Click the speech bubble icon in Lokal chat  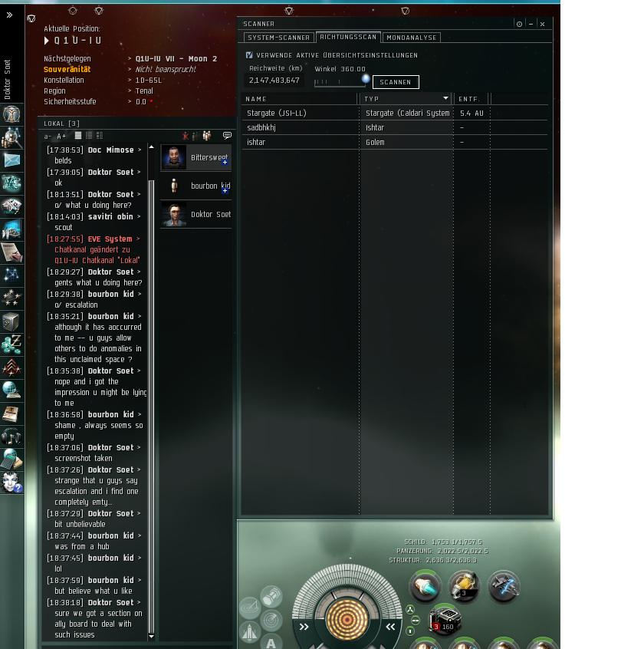pyautogui.click(x=227, y=135)
